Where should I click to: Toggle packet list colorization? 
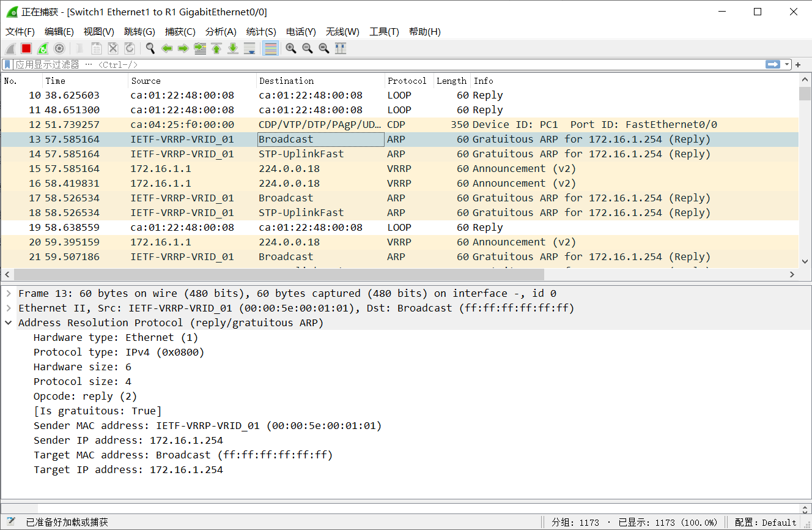(269, 48)
